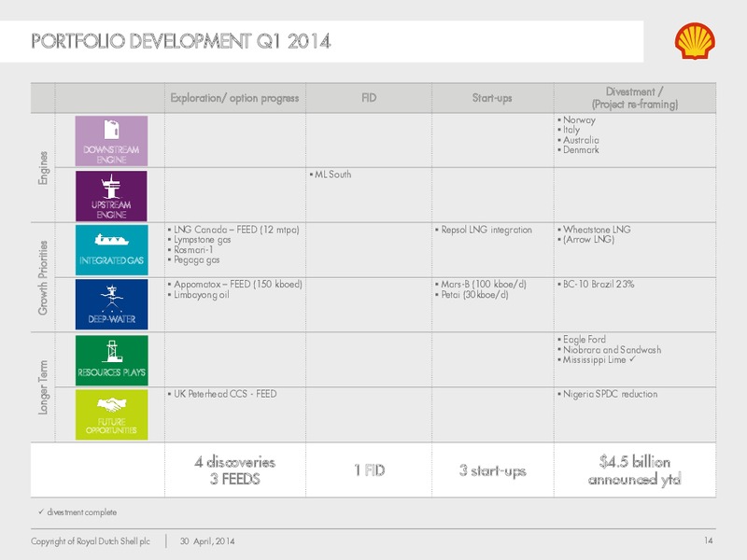Click the $4.5 billion announced ytd summary
Viewport: 747px width, 560px height.
tap(635, 470)
